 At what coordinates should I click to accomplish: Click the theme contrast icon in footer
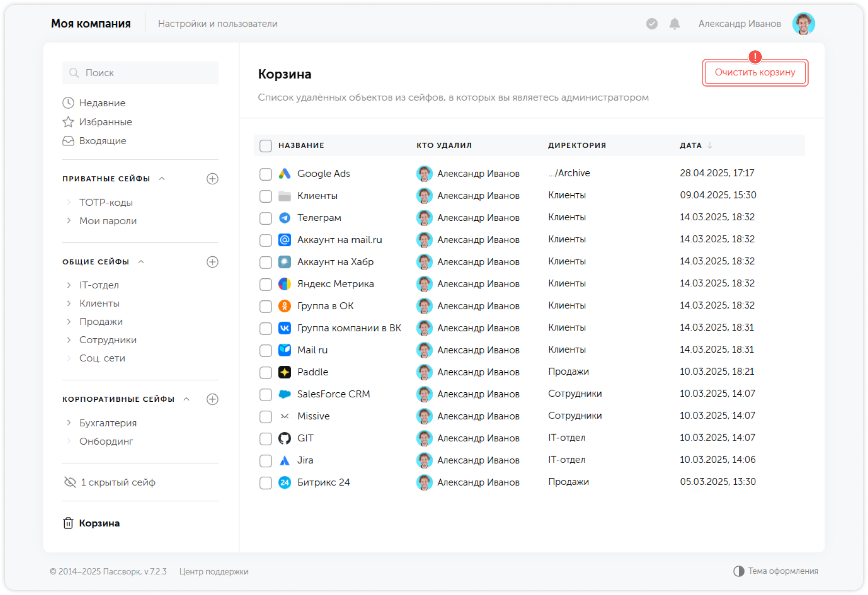point(738,571)
